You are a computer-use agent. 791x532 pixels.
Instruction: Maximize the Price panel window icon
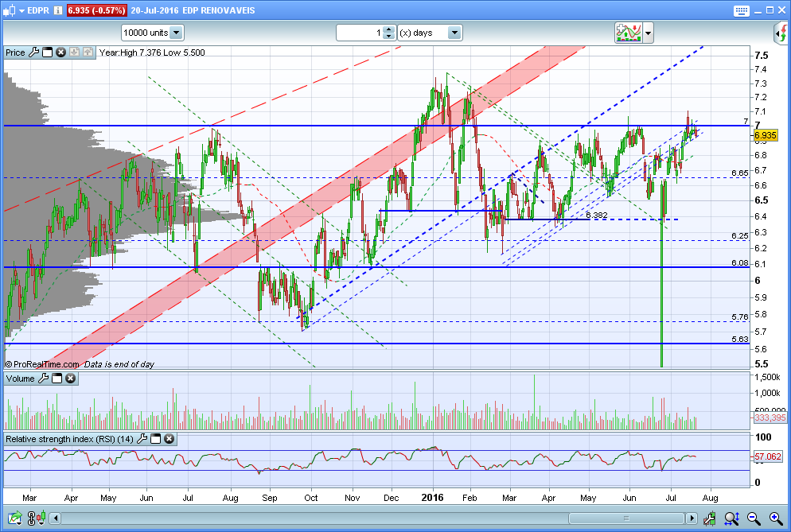coord(48,52)
